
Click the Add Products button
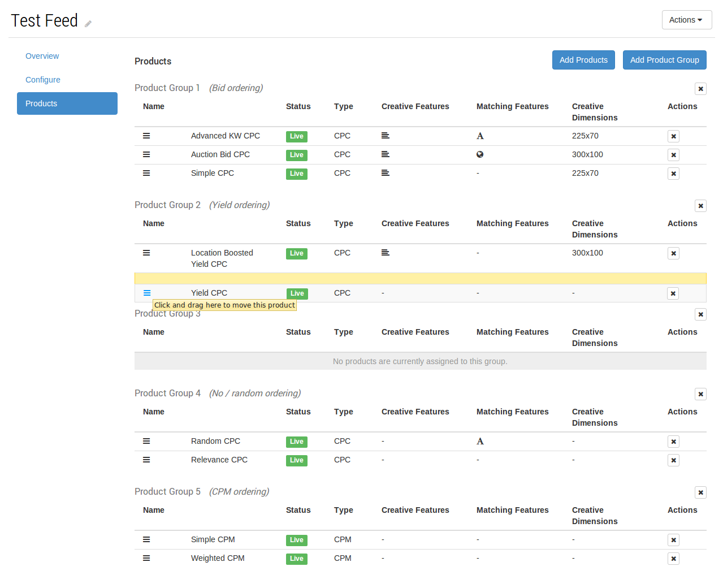click(x=583, y=60)
